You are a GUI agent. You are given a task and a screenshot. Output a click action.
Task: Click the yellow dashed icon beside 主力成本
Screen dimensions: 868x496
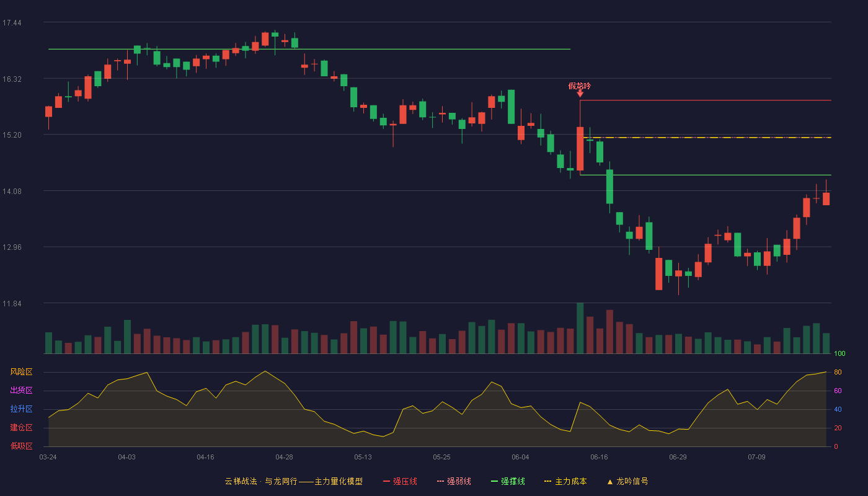point(548,482)
